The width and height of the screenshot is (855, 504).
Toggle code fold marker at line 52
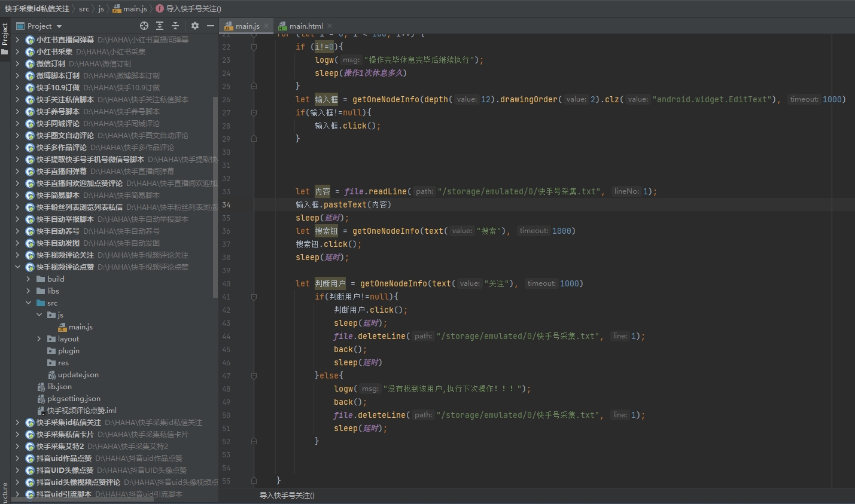tap(254, 441)
